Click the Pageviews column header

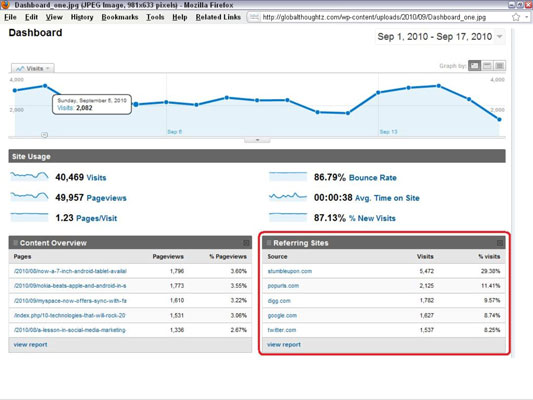168,256
